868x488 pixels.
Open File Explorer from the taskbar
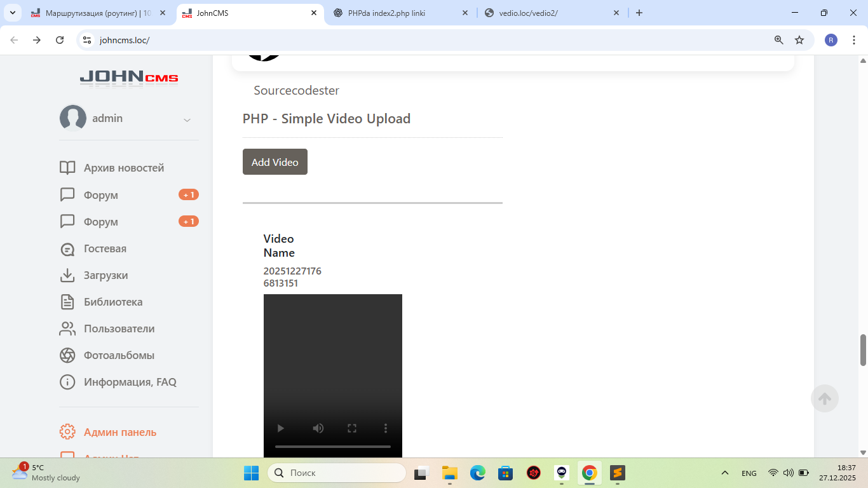(450, 473)
